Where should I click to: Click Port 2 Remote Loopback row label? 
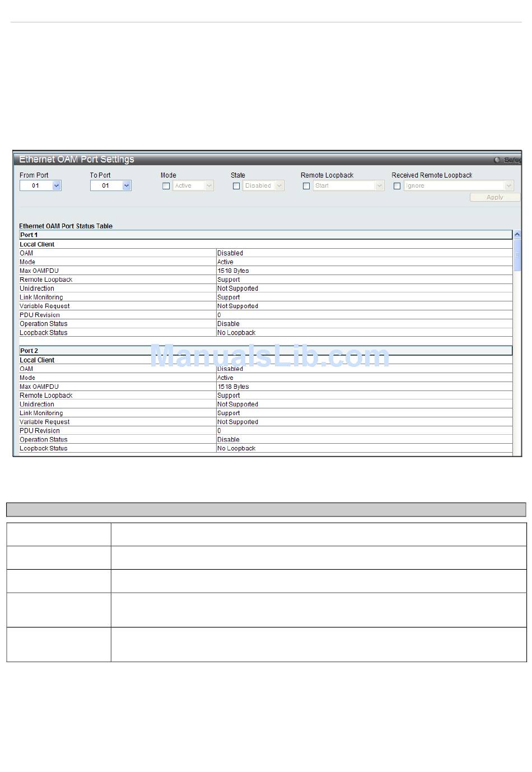click(46, 396)
